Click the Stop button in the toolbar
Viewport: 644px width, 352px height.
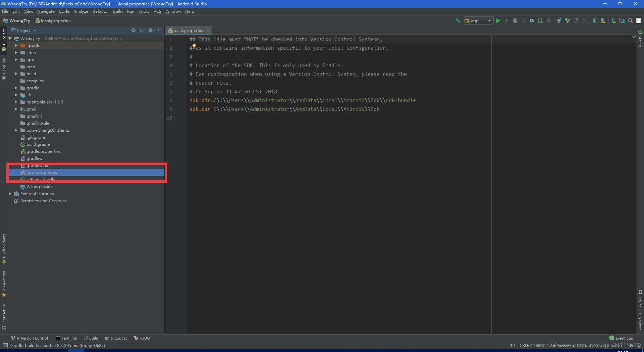pos(549,21)
